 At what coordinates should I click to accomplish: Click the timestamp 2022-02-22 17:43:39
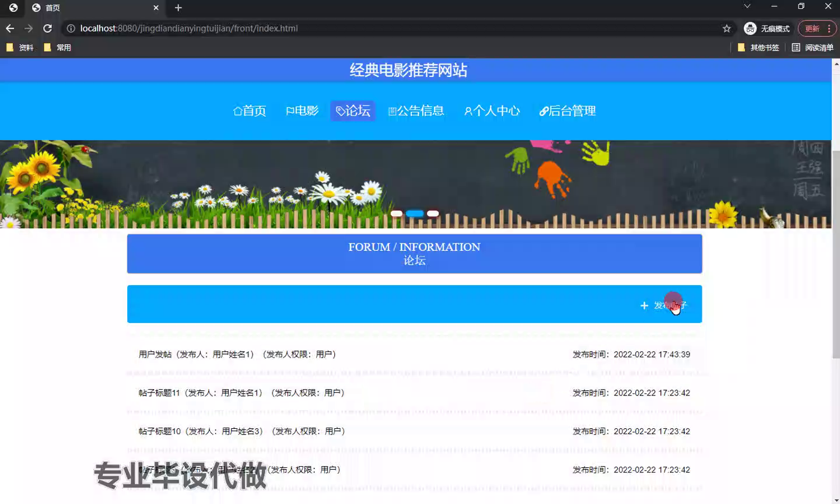coord(652,354)
